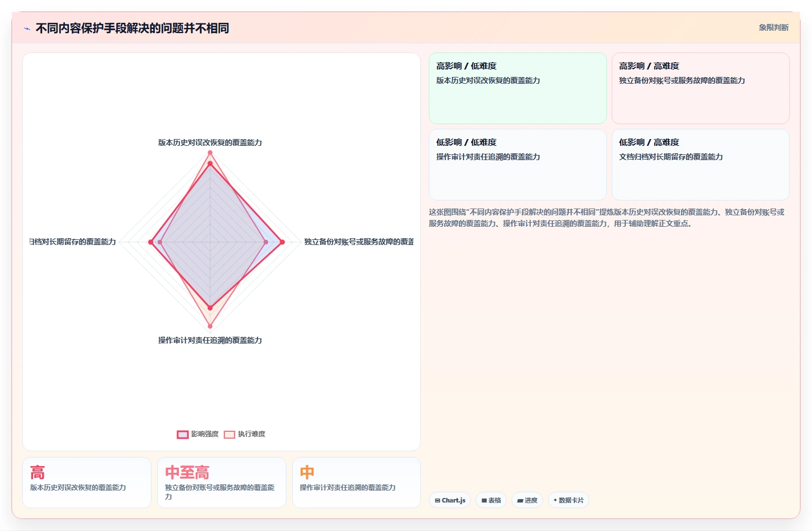
Task: Click the 高 rating card
Action: [87, 483]
